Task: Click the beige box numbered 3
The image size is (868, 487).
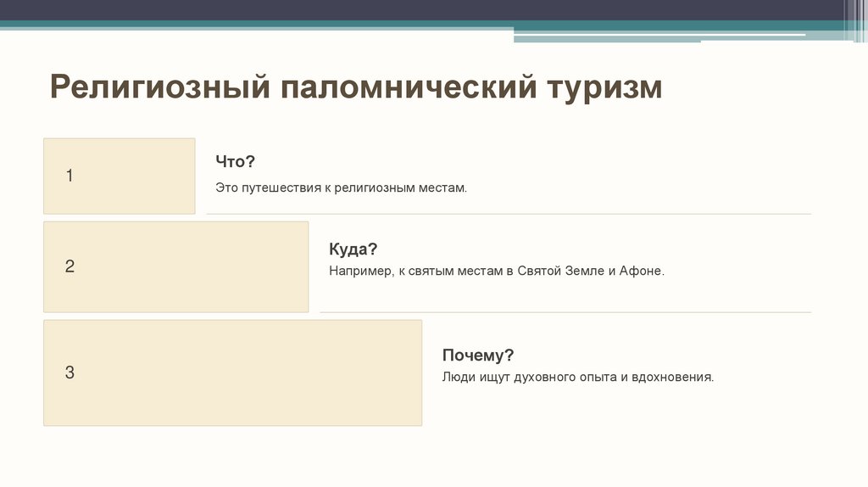Action: coord(233,372)
